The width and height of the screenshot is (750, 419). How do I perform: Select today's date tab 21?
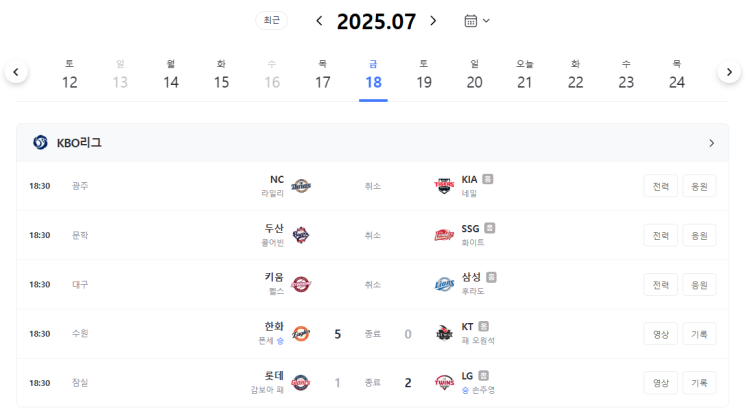pos(525,76)
